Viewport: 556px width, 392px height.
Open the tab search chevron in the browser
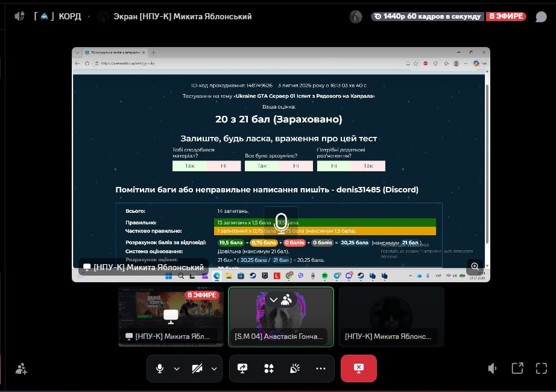coord(77,52)
